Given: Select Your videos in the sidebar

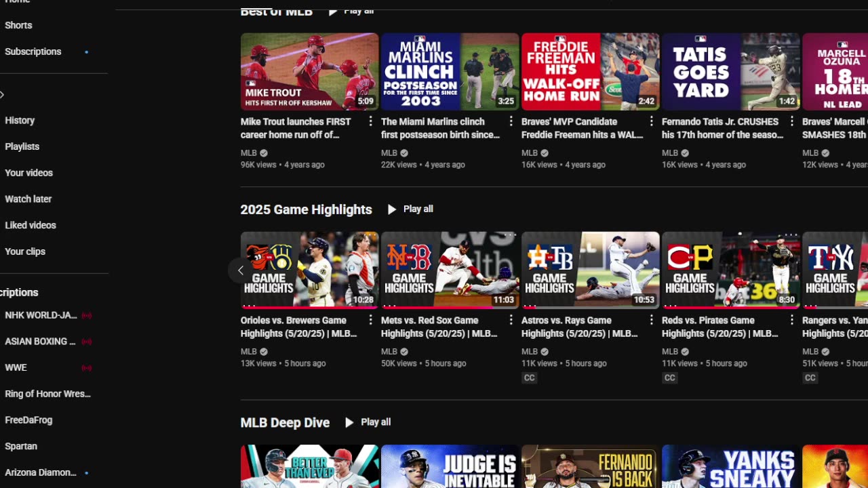Looking at the screenshot, I should click(x=28, y=173).
